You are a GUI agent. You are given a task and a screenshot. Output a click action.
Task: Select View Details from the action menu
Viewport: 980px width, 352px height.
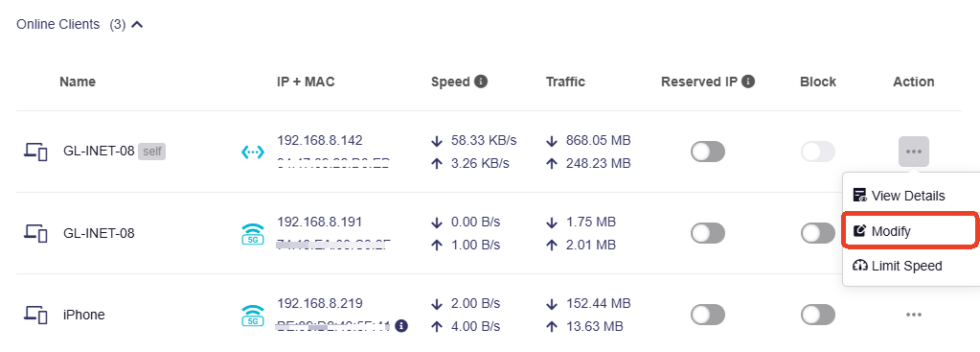click(899, 196)
